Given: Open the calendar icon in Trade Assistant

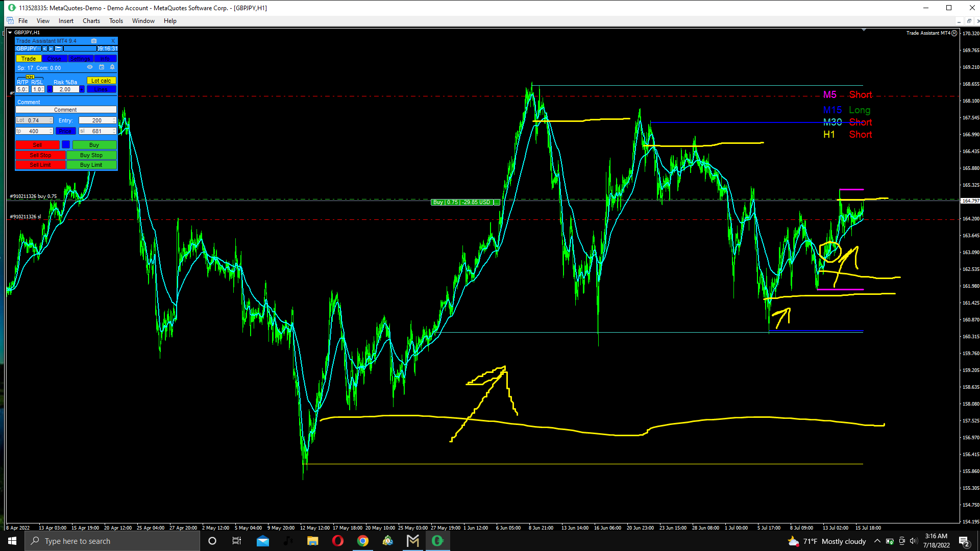Looking at the screenshot, I should click(x=101, y=67).
